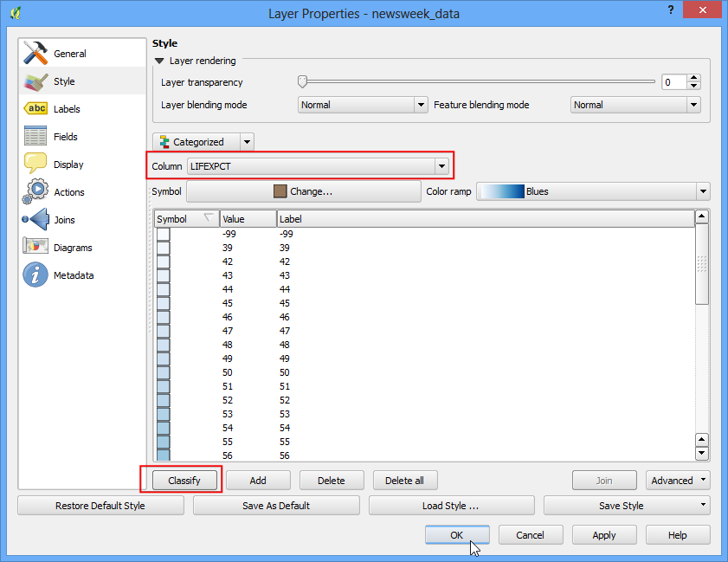Open the General settings hammer icon
Screen dimensions: 728x562
[35, 53]
